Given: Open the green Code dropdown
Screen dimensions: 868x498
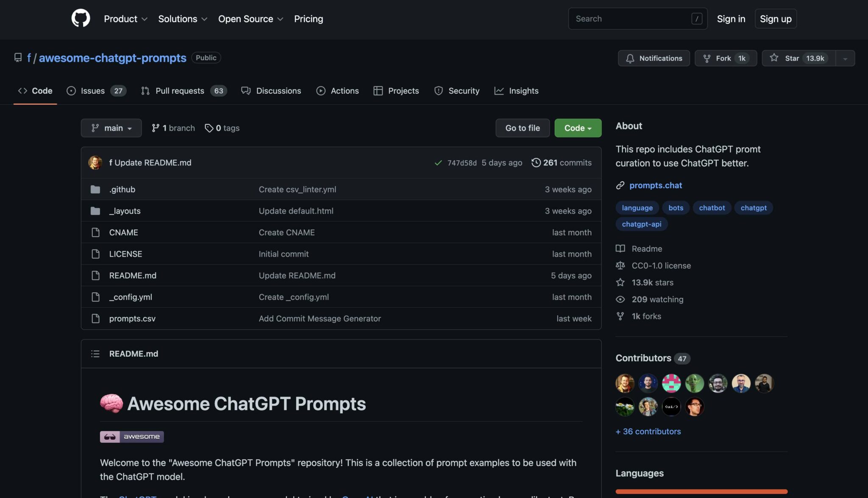Looking at the screenshot, I should [578, 128].
